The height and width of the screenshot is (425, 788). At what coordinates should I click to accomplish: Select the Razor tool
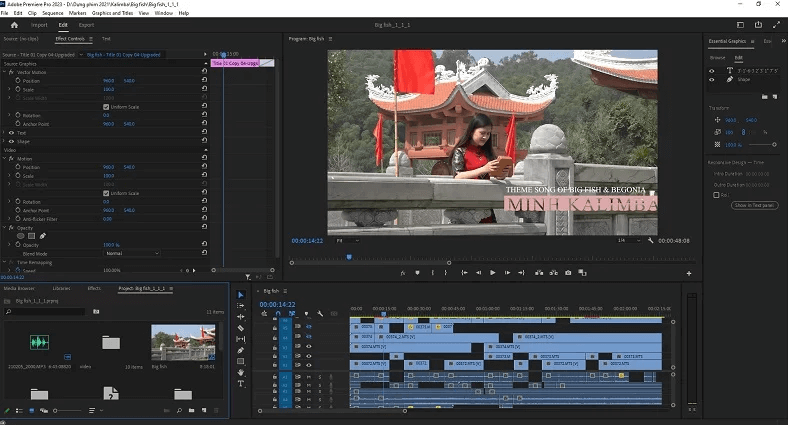coord(241,328)
